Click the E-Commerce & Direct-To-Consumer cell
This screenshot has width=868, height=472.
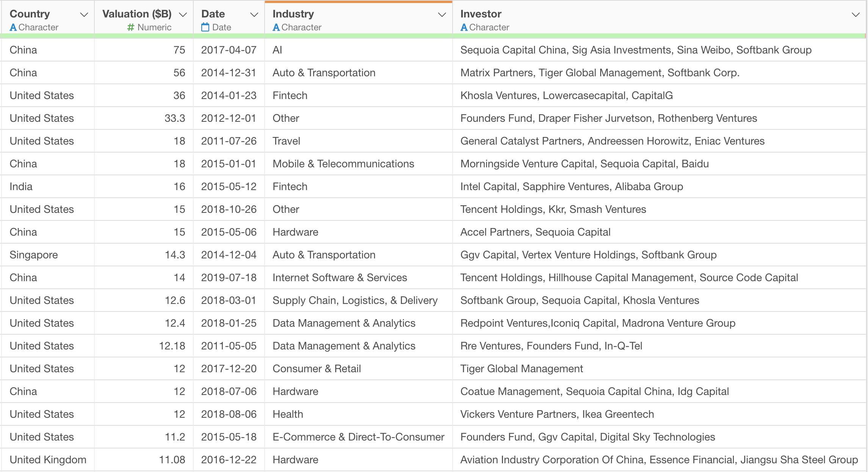(358, 437)
